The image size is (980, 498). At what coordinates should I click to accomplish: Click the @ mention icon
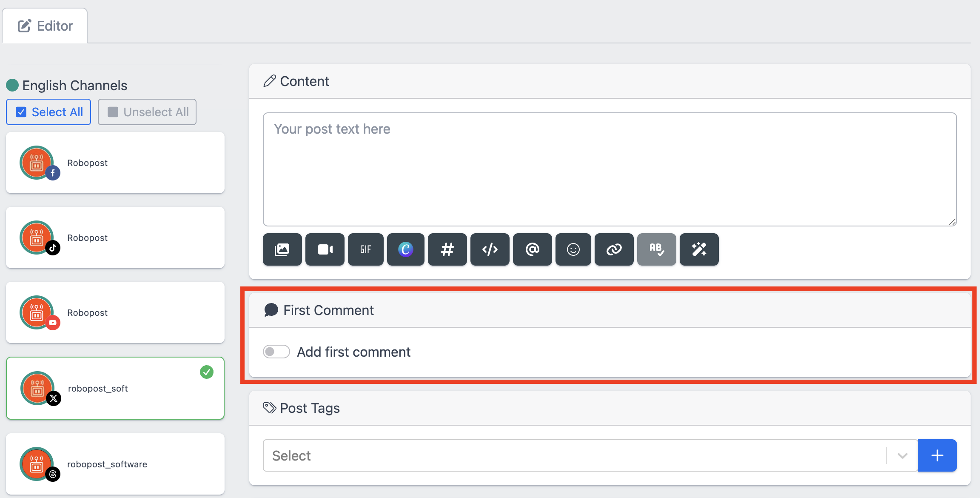(533, 249)
